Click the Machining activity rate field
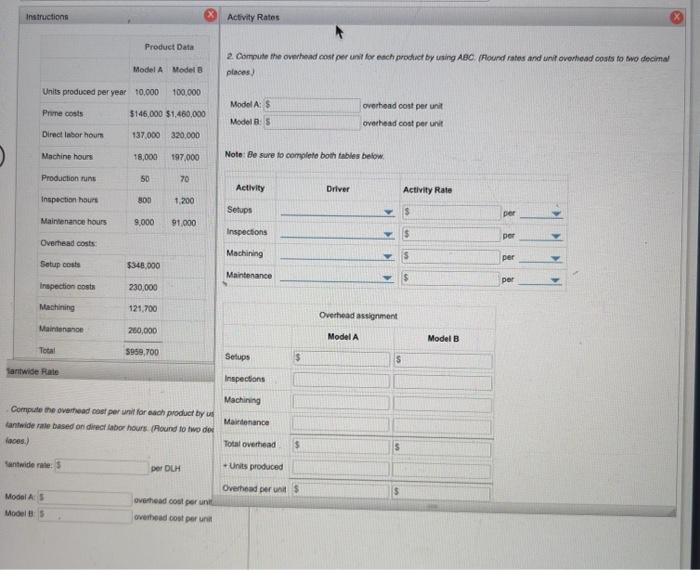The image size is (700, 570). 450,256
